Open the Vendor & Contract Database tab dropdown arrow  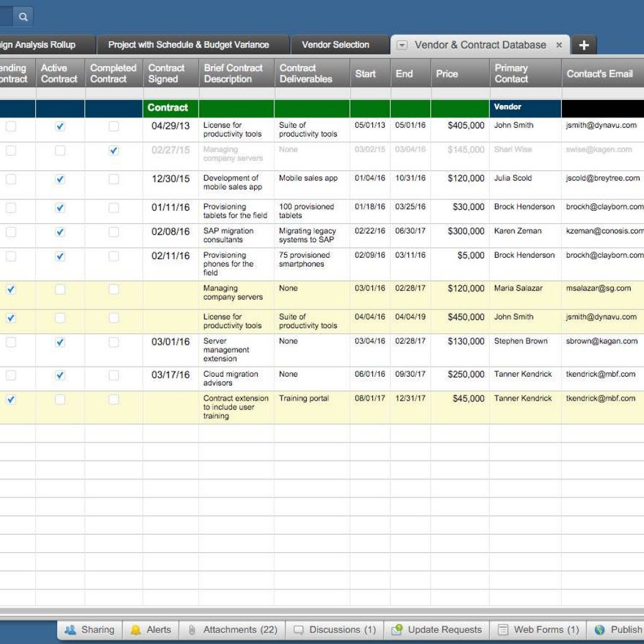402,45
